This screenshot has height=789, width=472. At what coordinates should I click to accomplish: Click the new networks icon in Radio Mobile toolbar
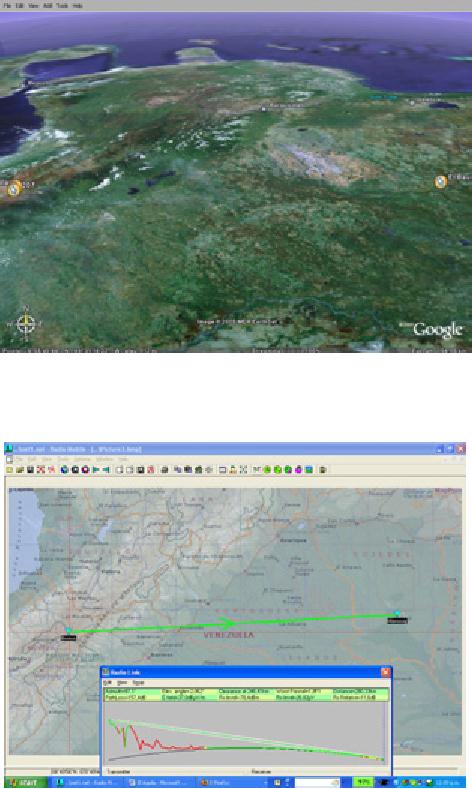pos(10,470)
